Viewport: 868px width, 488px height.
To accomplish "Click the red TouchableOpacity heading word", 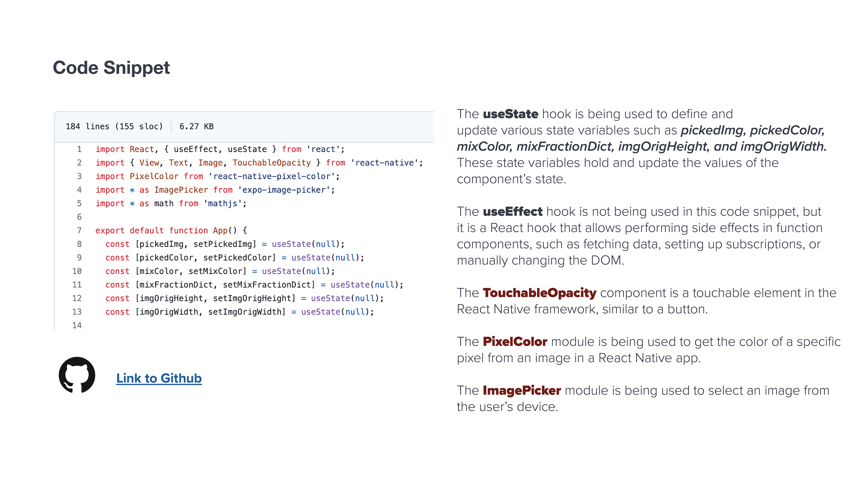I will [x=540, y=293].
